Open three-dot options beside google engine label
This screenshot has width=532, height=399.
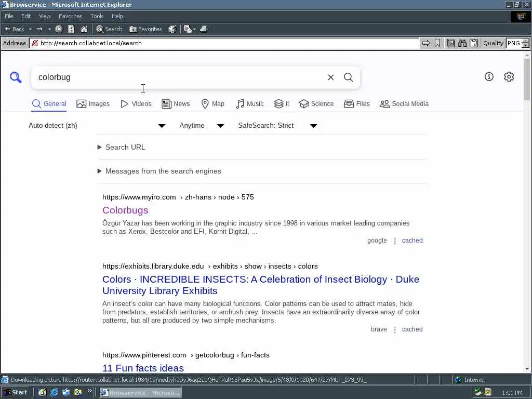395,241
